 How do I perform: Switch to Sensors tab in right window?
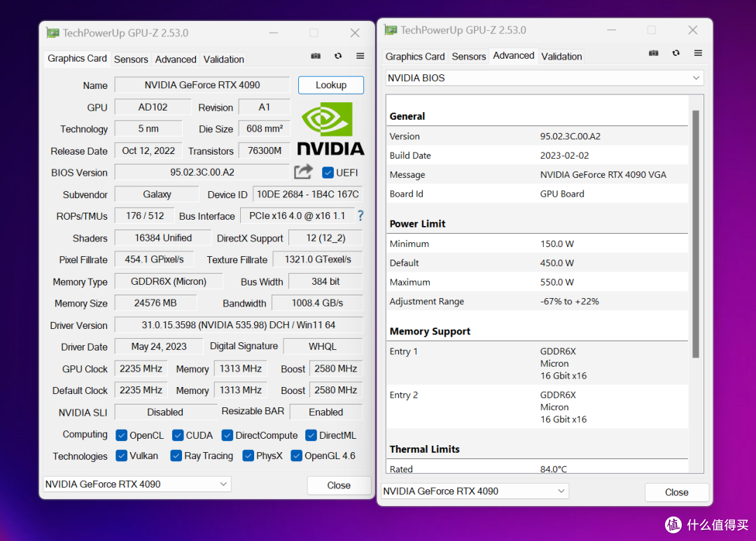tap(468, 57)
